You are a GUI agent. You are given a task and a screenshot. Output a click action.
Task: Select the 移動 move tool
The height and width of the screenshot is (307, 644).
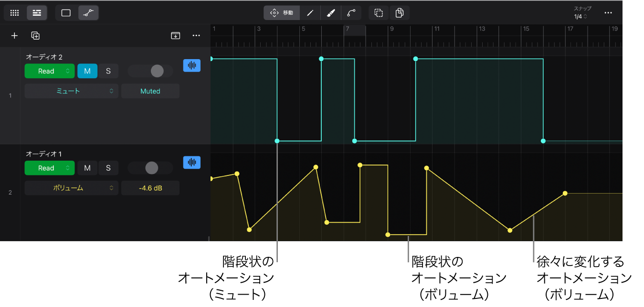click(x=282, y=13)
